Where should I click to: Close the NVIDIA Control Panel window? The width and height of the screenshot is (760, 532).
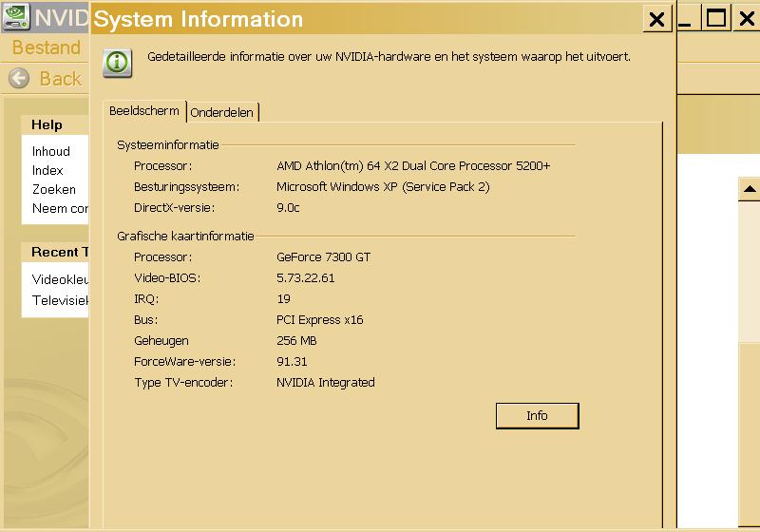pyautogui.click(x=747, y=18)
